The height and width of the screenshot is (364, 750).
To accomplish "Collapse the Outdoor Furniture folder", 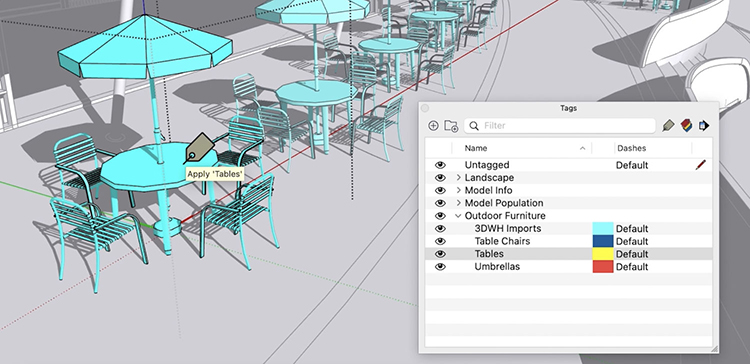I will pyautogui.click(x=458, y=216).
